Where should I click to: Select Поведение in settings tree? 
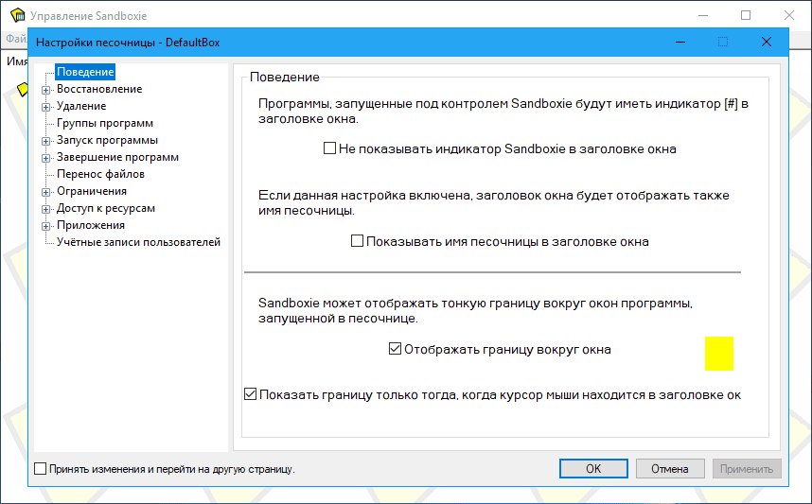(x=85, y=72)
